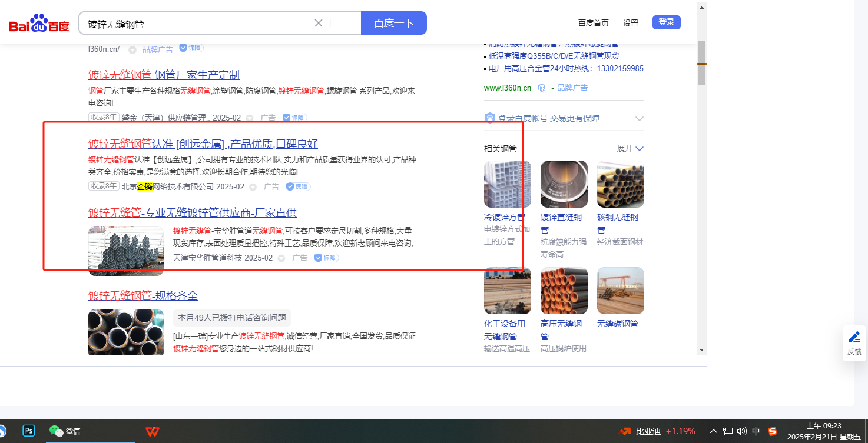Show hidden tray icons chevron
The image size is (868, 443).
tap(714, 431)
